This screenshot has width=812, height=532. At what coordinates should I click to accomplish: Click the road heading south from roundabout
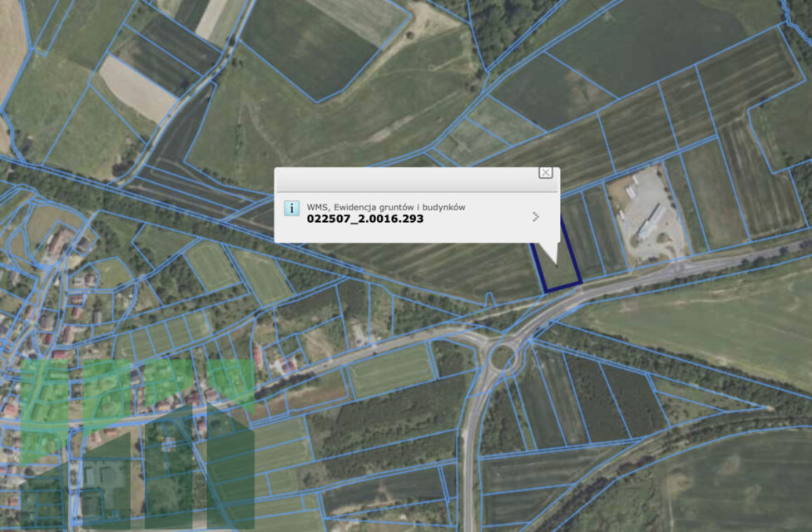coord(470,449)
